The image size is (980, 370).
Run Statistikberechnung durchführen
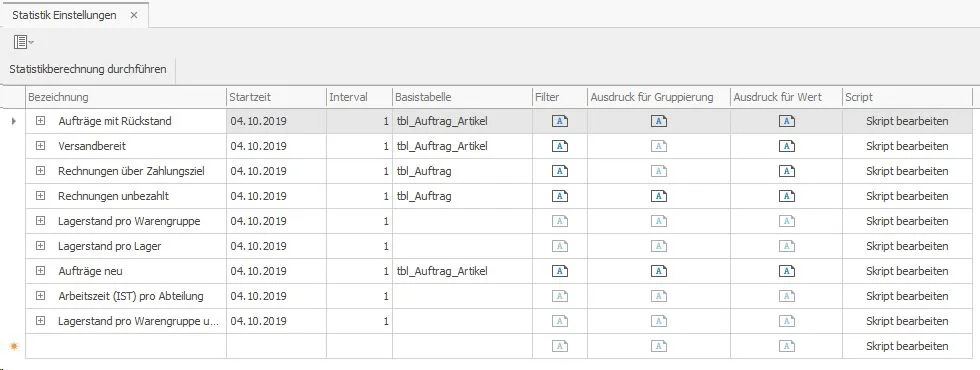88,69
